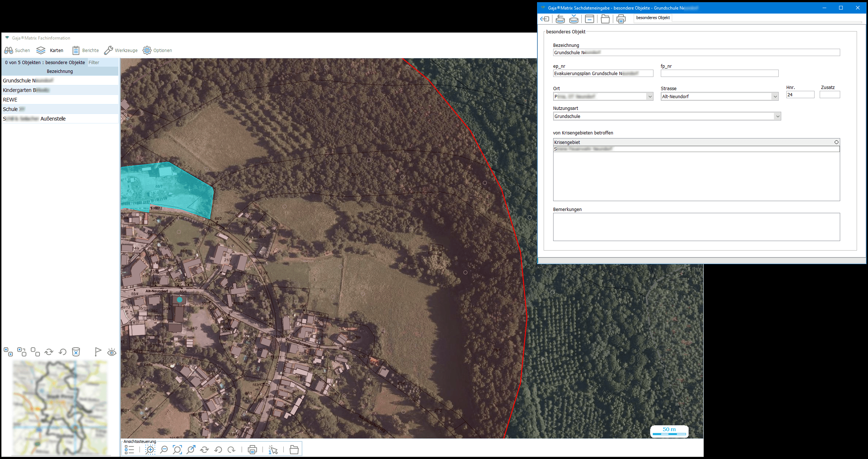
Task: Expand the Ort dropdown
Action: (x=650, y=97)
